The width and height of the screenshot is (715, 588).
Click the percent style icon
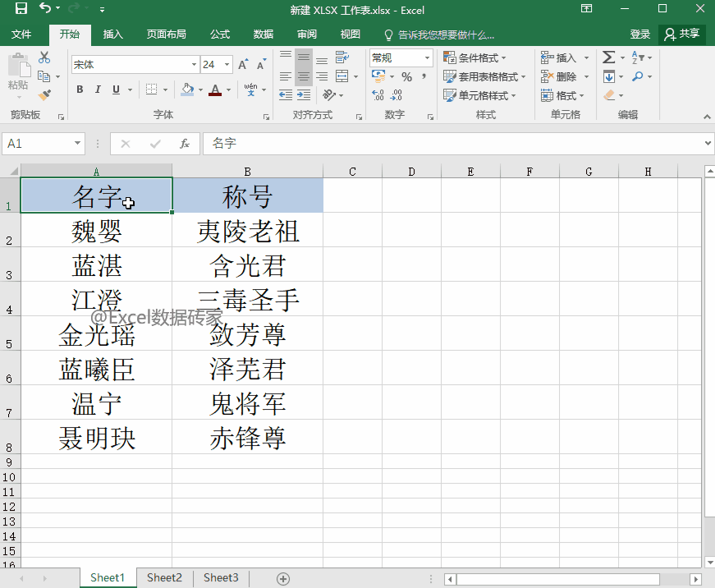[406, 76]
